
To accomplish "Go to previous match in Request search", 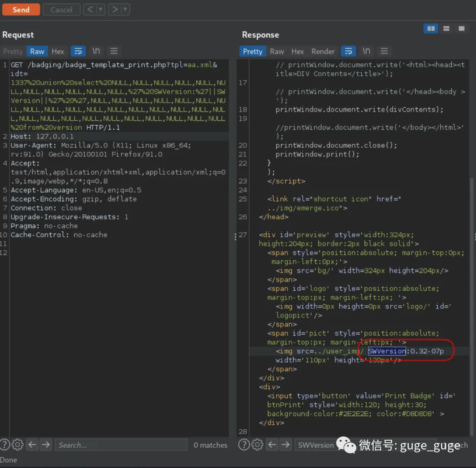I will pyautogui.click(x=32, y=445).
